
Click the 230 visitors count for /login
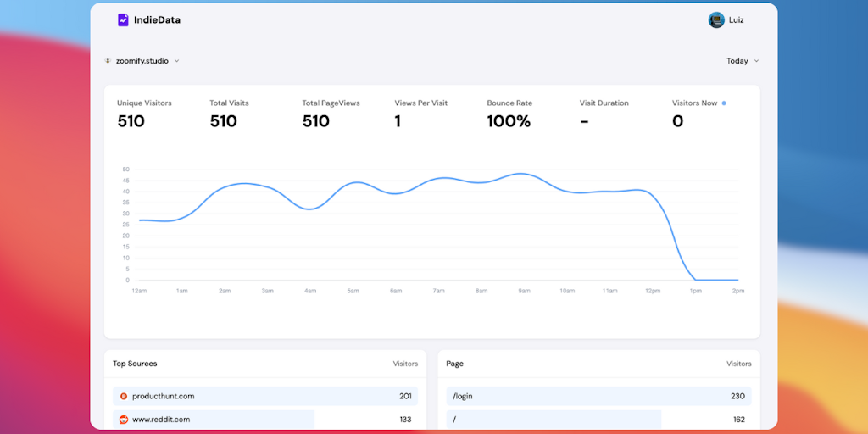(x=738, y=397)
